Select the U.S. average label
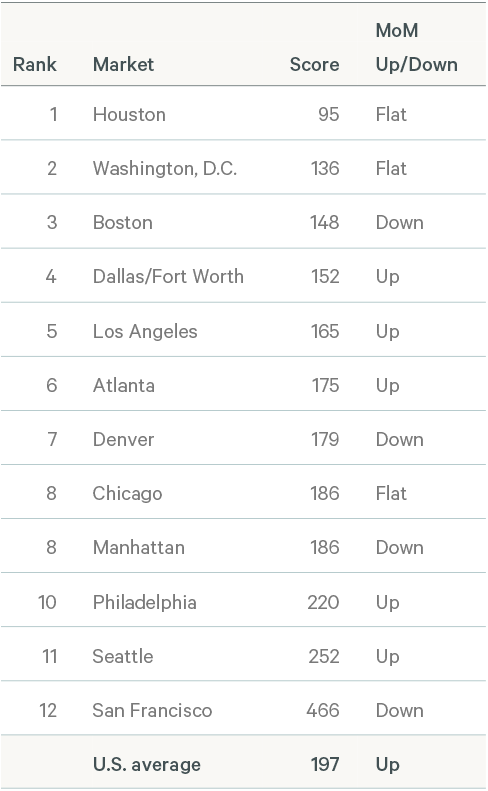This screenshot has width=488, height=791. click(146, 765)
